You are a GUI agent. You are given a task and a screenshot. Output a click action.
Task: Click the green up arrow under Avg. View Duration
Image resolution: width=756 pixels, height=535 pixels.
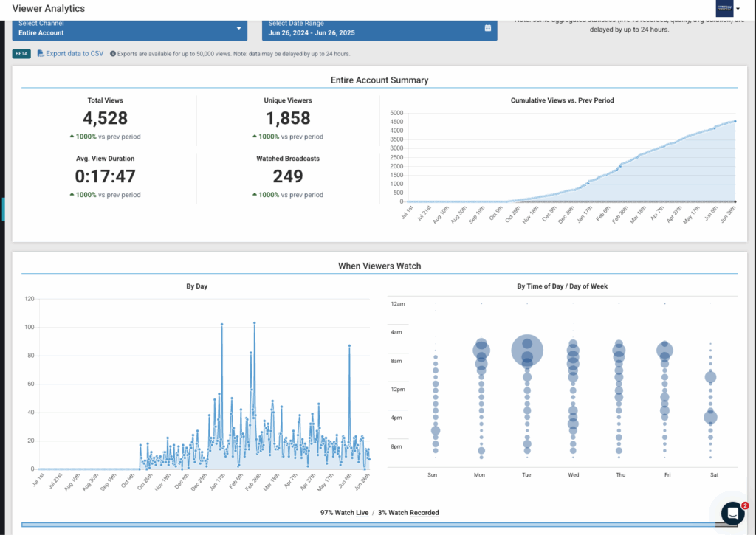tap(72, 195)
